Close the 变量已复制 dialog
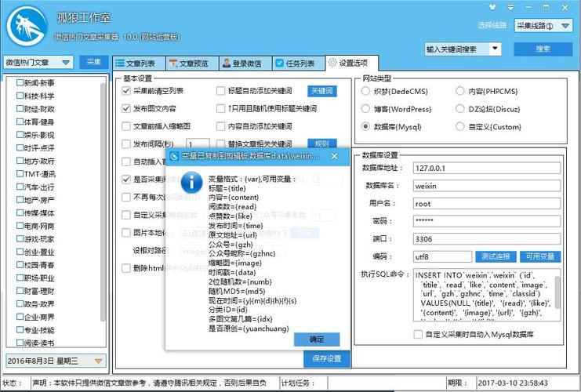This screenshot has height=392, width=581. [334, 156]
